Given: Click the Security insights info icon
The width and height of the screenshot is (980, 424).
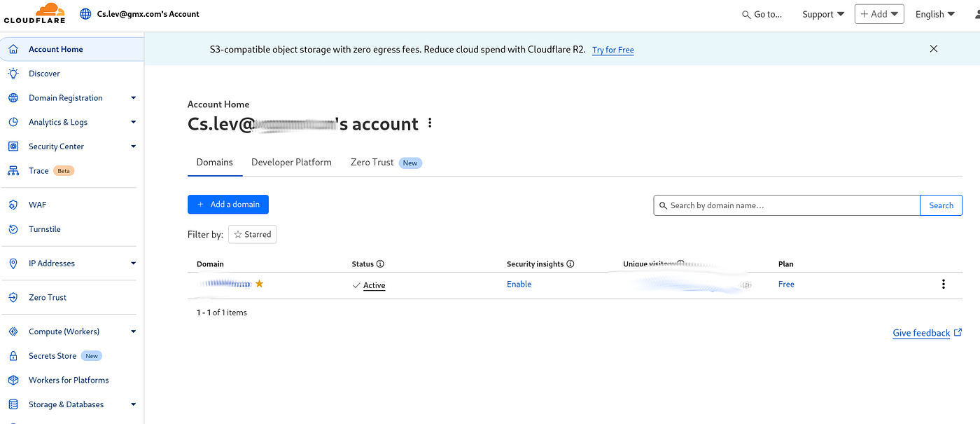Looking at the screenshot, I should click(570, 264).
